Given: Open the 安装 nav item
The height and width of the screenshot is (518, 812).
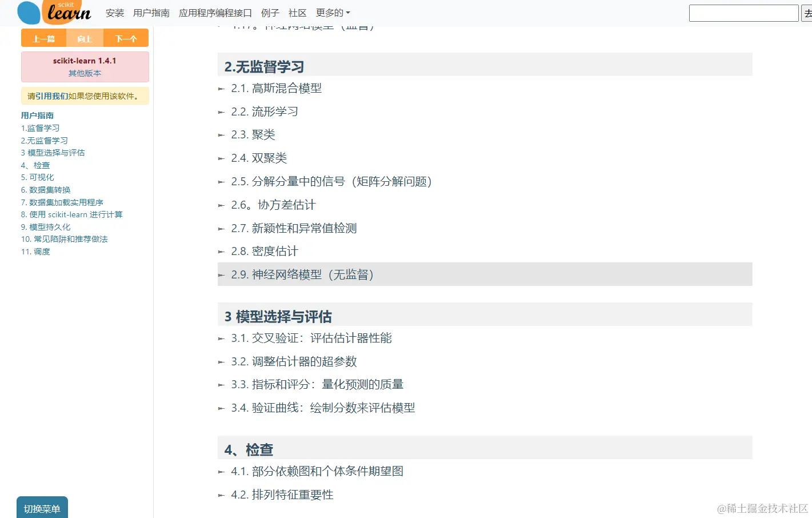Looking at the screenshot, I should tap(115, 13).
